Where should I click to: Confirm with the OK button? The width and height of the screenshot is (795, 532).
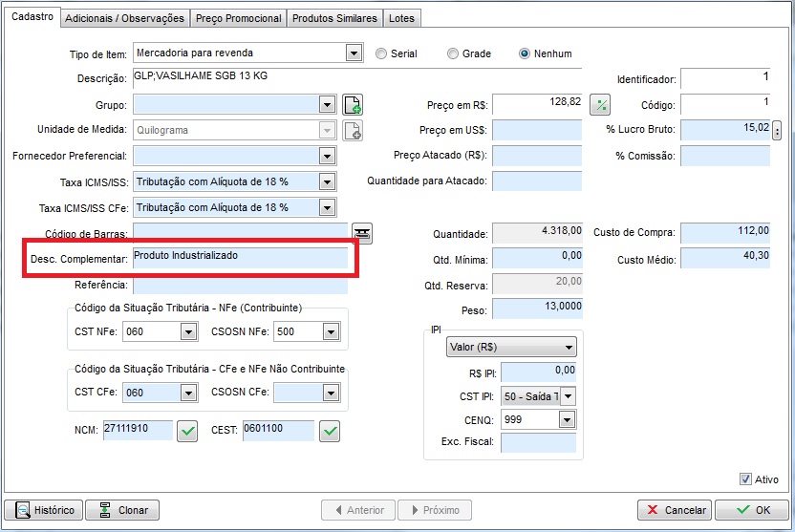pos(751,510)
